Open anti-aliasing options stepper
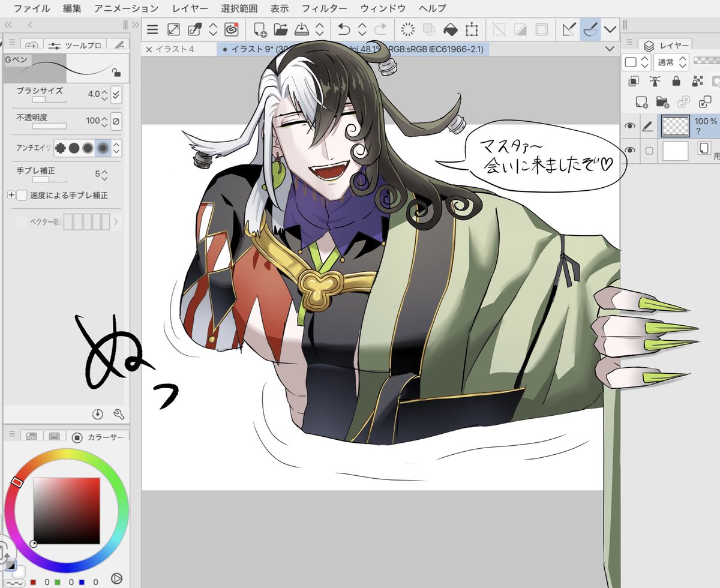The height and width of the screenshot is (588, 720). (116, 148)
